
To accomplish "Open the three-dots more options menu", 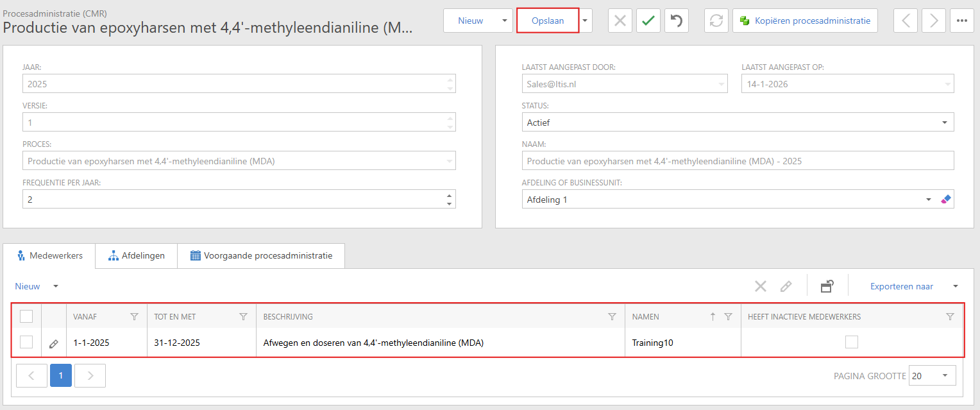I will [961, 21].
